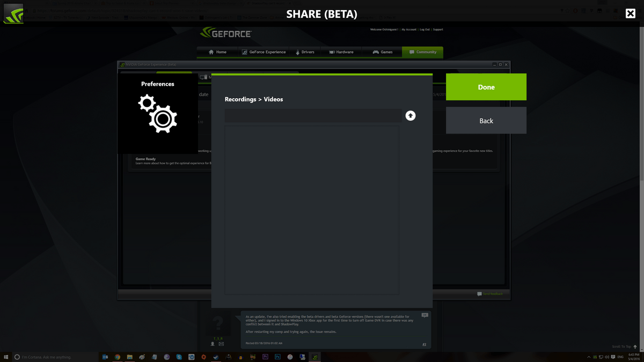
Task: Open the Games tab on the GeForce website
Action: pos(383,52)
